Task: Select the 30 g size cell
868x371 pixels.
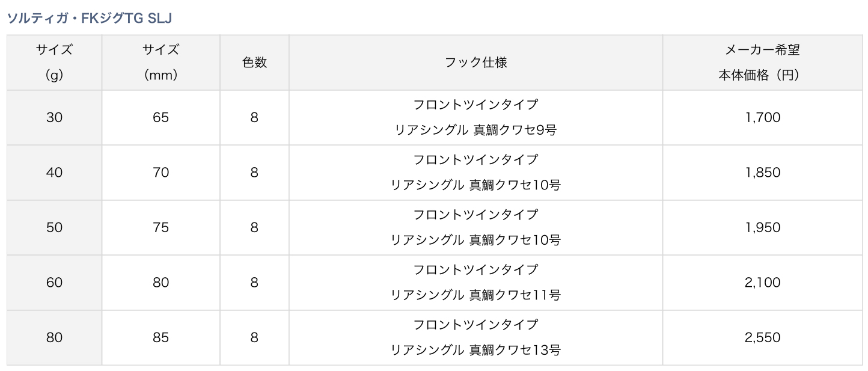Action: pos(54,118)
